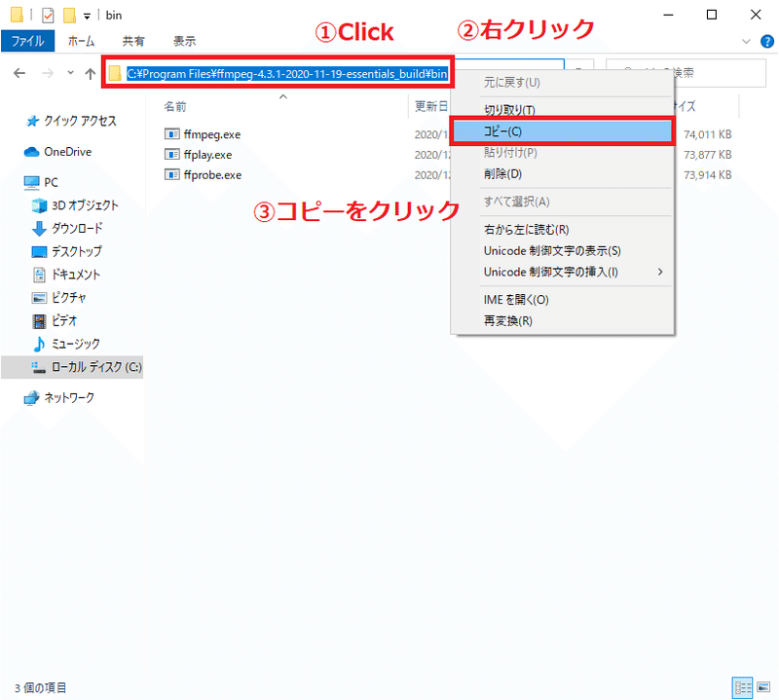Open ビデオ folder
The width and height of the screenshot is (779, 700).
pyautogui.click(x=64, y=320)
